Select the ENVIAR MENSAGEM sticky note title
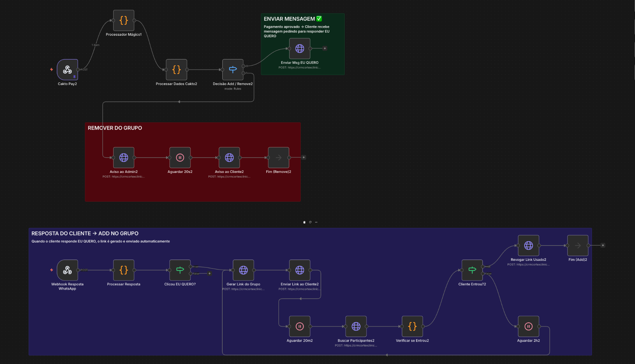Image resolution: width=635 pixels, height=364 pixels. pos(293,19)
